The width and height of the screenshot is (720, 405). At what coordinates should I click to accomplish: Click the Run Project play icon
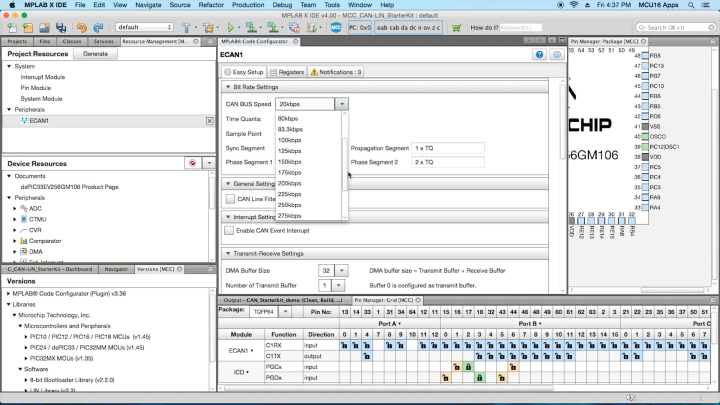tap(230, 27)
